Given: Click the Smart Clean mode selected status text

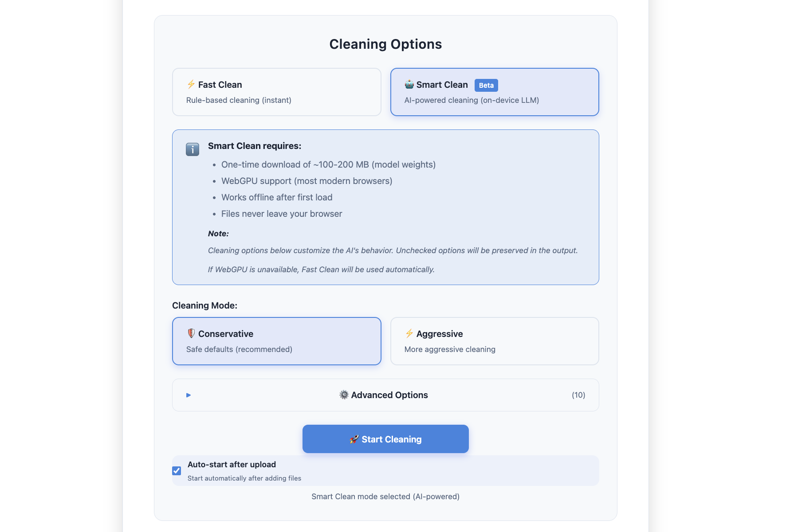Looking at the screenshot, I should coord(385,496).
